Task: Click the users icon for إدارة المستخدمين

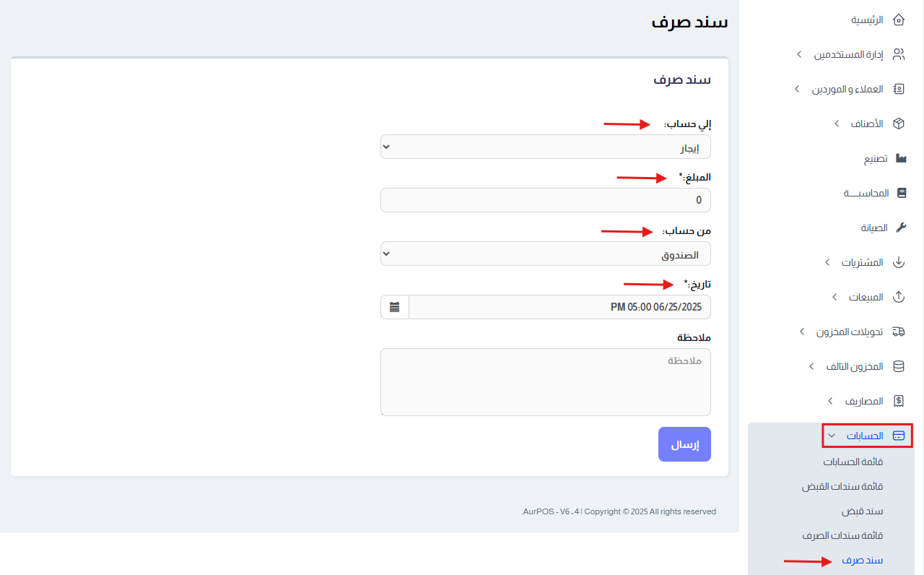Action: click(899, 54)
